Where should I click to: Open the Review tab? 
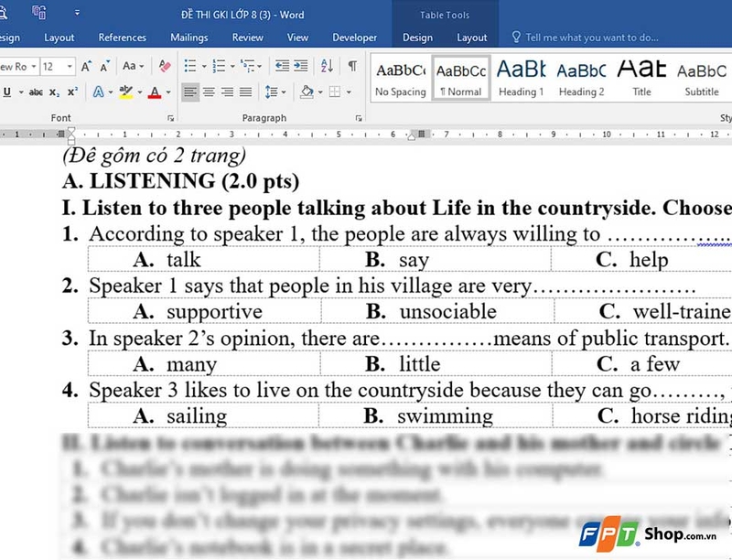pyautogui.click(x=248, y=38)
